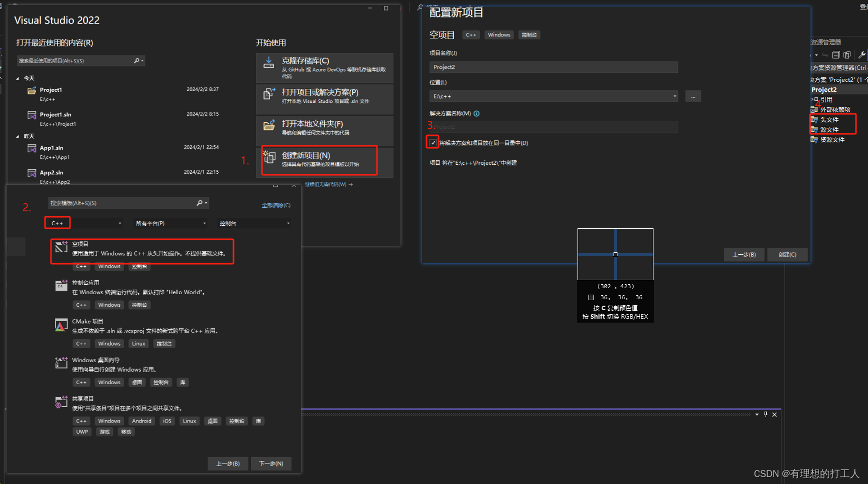
Task: Click the App1.sln solution icon
Action: click(31, 148)
